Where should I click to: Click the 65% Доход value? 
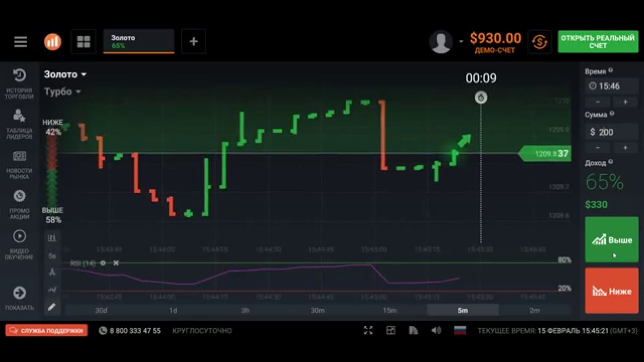pyautogui.click(x=604, y=182)
